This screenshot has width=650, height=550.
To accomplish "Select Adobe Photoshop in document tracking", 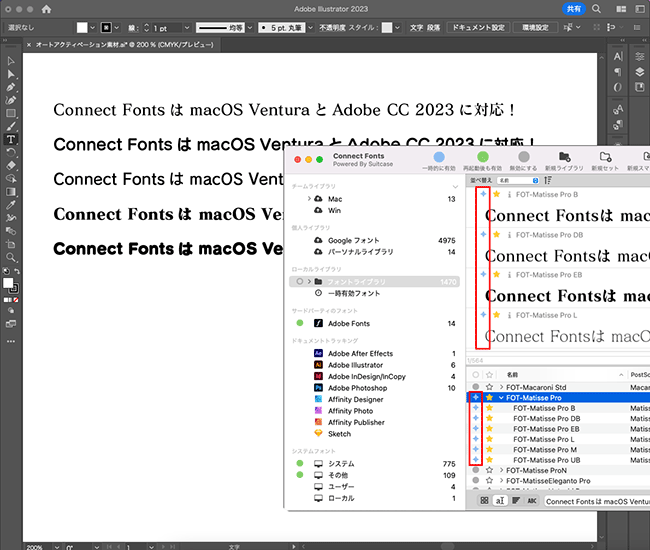I will (x=357, y=388).
